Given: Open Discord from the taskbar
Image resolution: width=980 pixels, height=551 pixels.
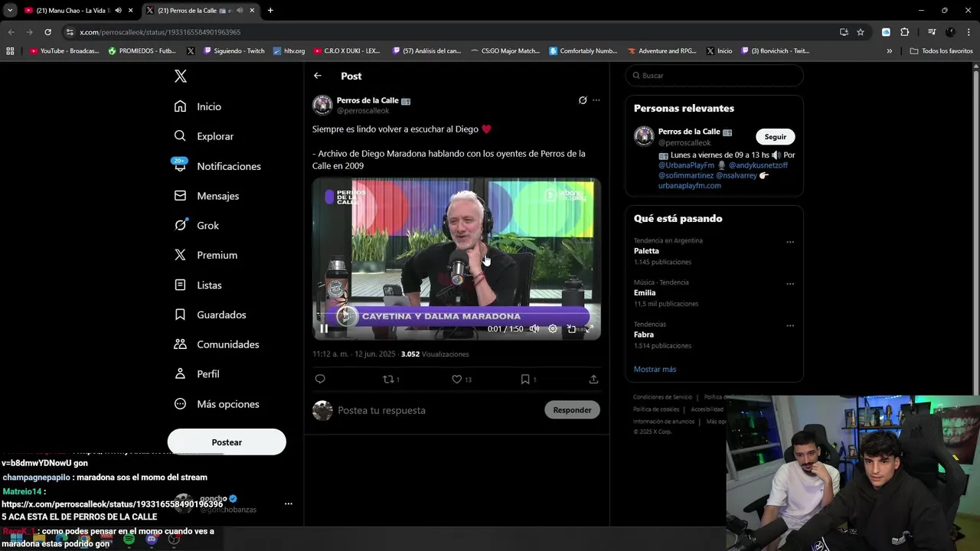Looking at the screenshot, I should [x=152, y=540].
